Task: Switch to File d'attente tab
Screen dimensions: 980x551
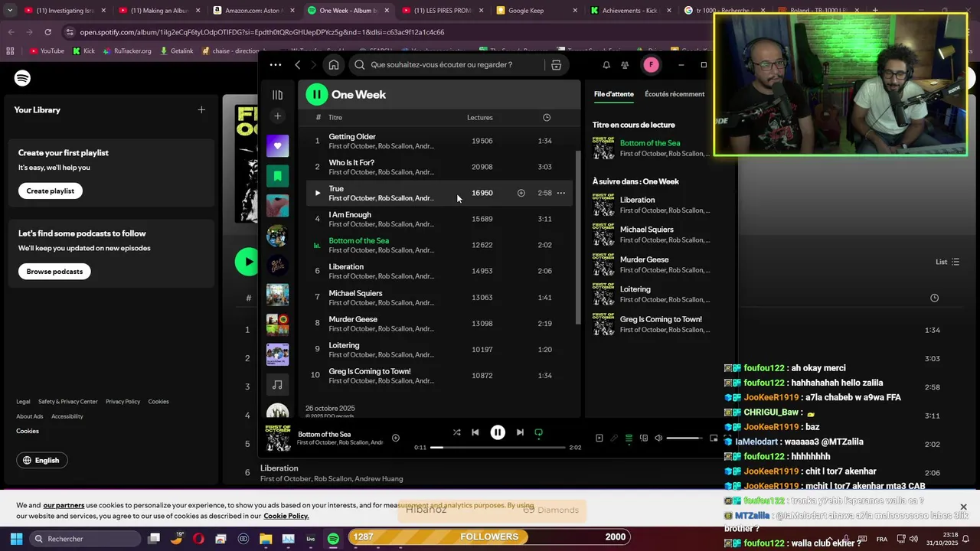Action: click(614, 94)
